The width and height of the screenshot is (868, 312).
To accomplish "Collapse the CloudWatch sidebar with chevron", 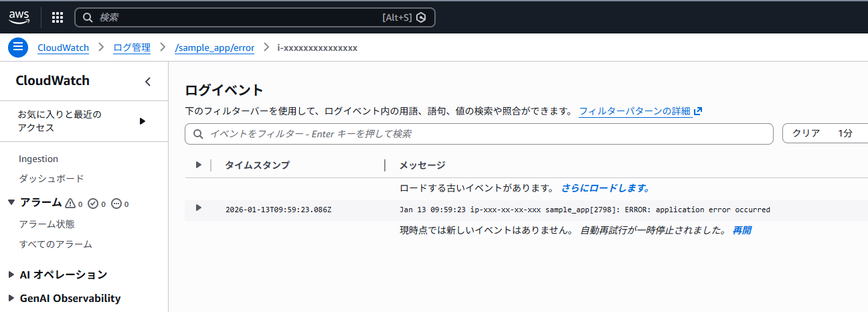I will point(148,82).
